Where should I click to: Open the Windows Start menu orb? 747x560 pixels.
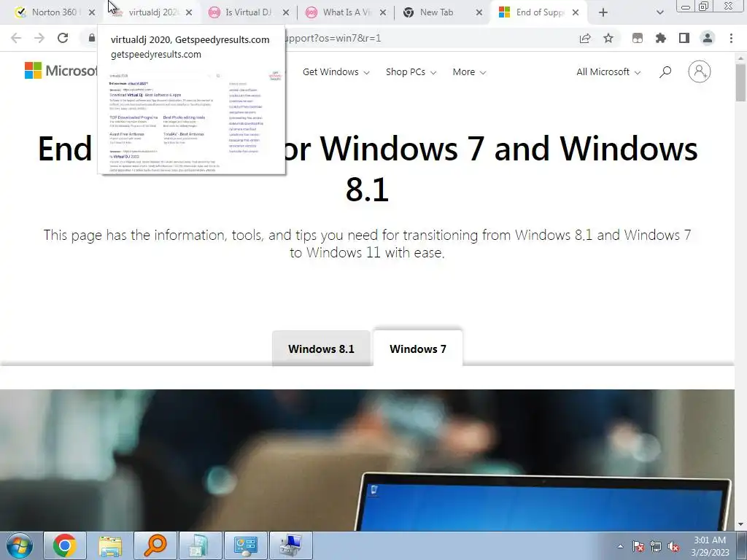tap(20, 545)
